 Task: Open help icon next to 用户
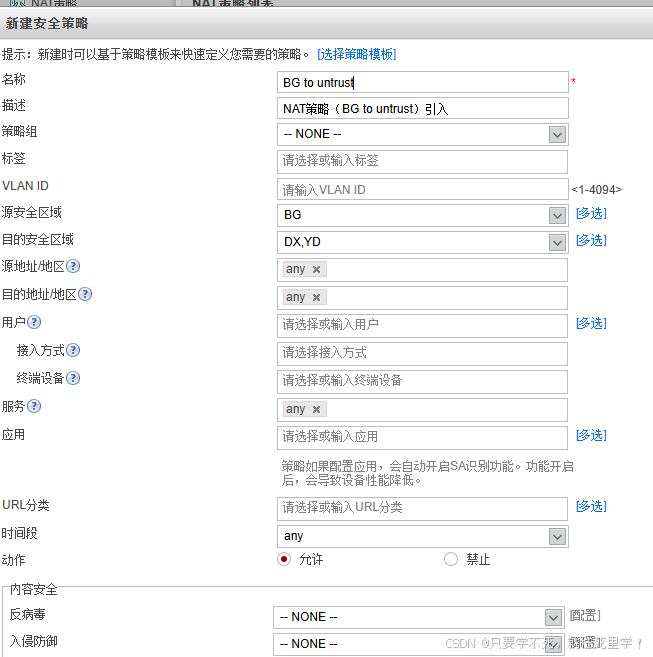pyautogui.click(x=34, y=323)
